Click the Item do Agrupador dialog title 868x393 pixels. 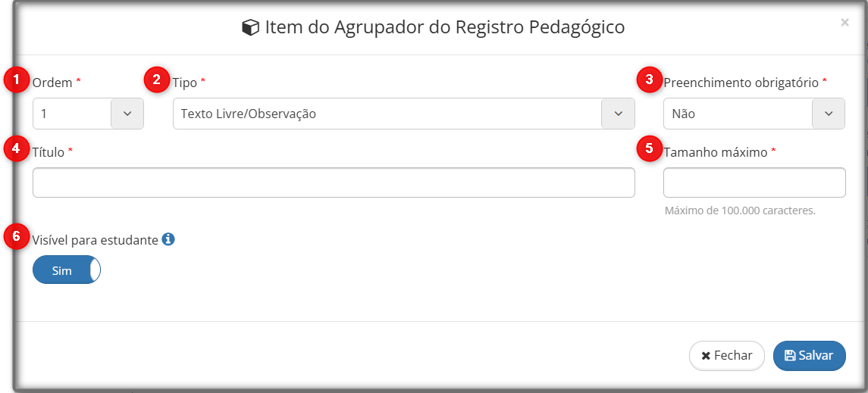pyautogui.click(x=444, y=28)
